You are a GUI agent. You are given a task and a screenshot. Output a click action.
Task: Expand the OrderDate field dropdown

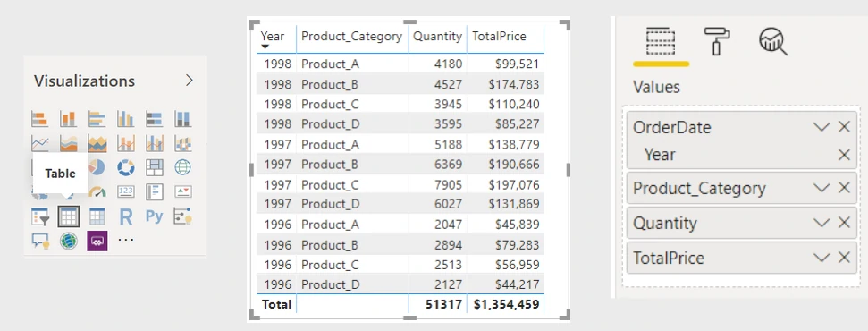click(x=822, y=128)
